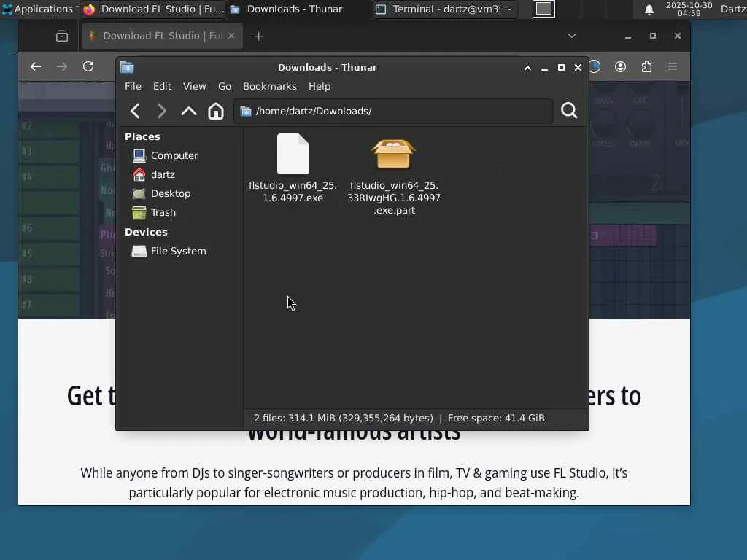Click Firefox back button
747x560 pixels.
tap(36, 66)
